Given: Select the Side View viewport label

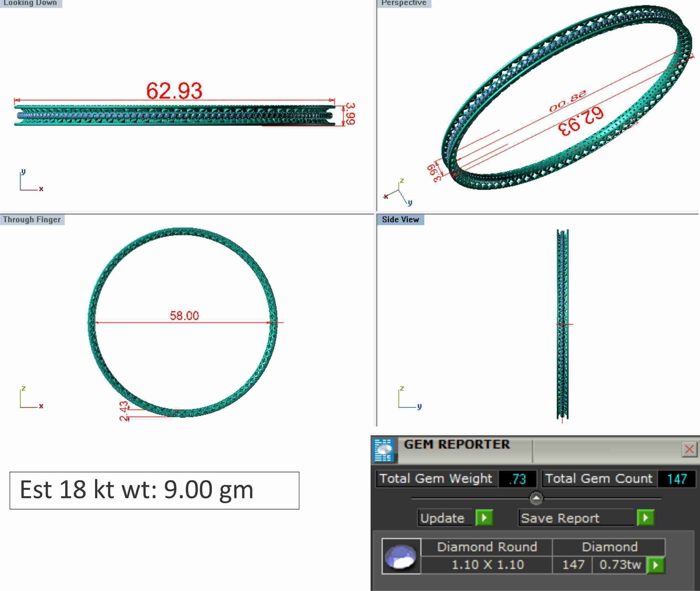Looking at the screenshot, I should pyautogui.click(x=401, y=220).
